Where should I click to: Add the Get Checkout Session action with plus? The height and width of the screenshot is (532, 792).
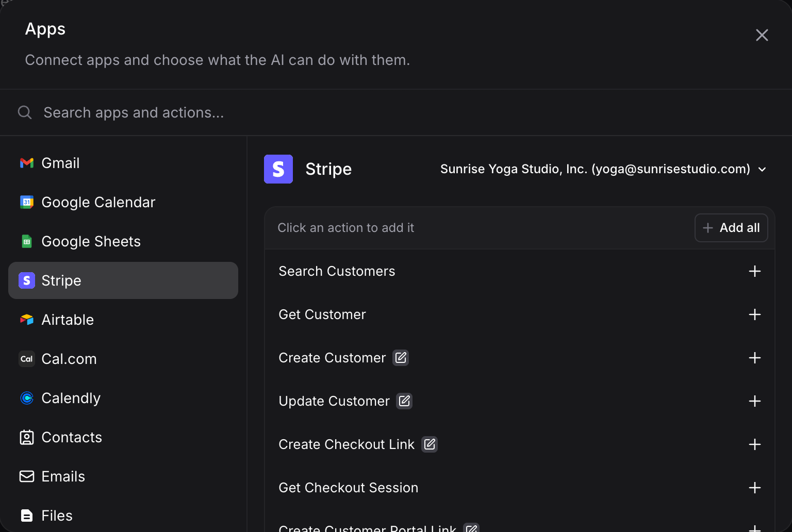[755, 488]
